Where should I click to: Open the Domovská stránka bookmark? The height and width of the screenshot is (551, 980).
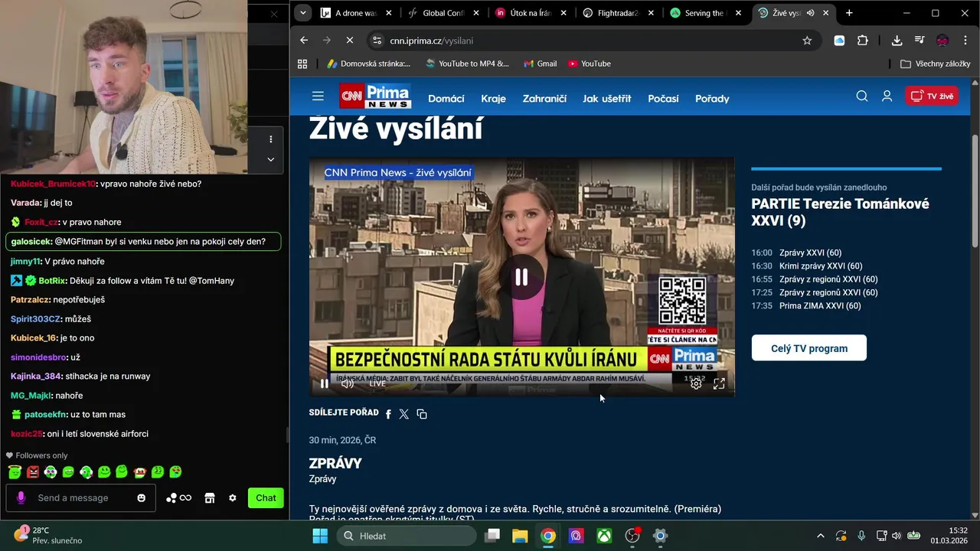368,64
